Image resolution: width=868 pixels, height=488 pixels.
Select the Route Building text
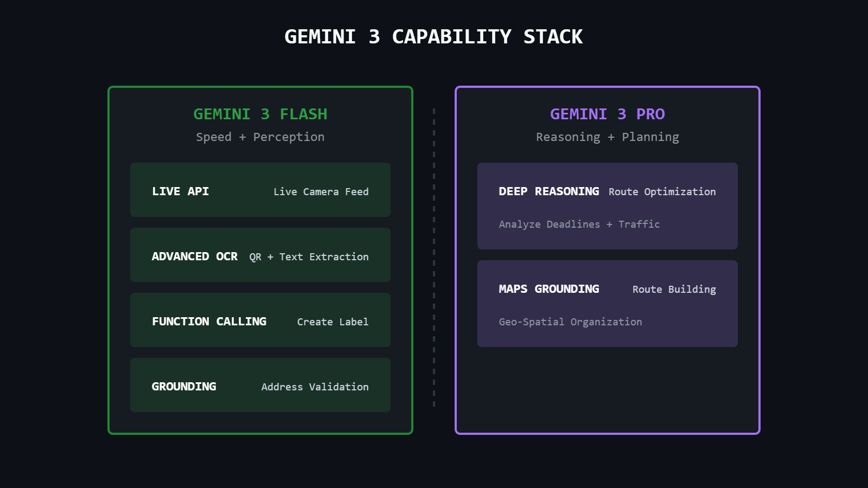point(674,290)
